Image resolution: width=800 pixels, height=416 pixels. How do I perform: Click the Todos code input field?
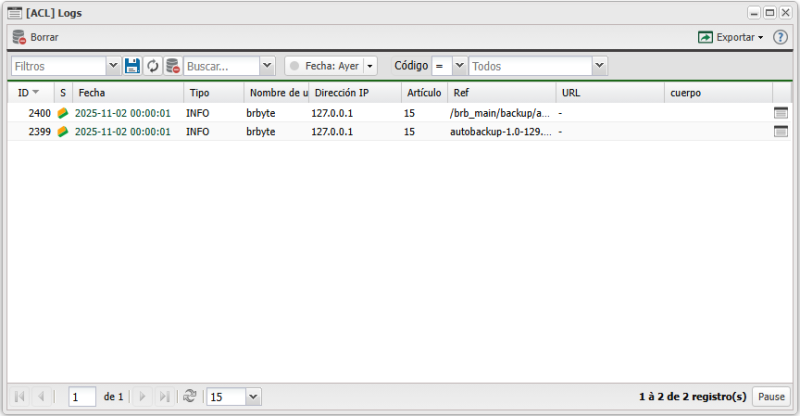(x=531, y=66)
